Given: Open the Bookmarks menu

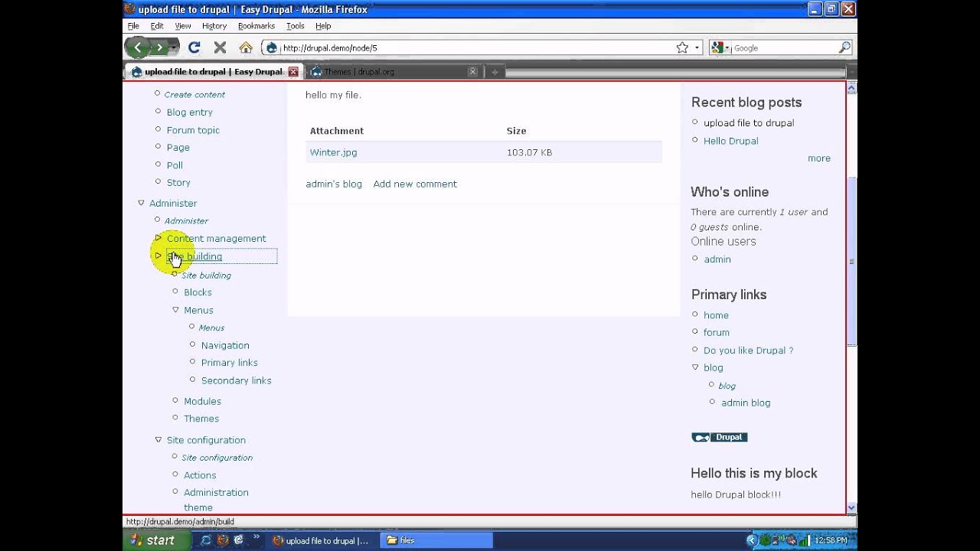Looking at the screenshot, I should click(x=256, y=26).
